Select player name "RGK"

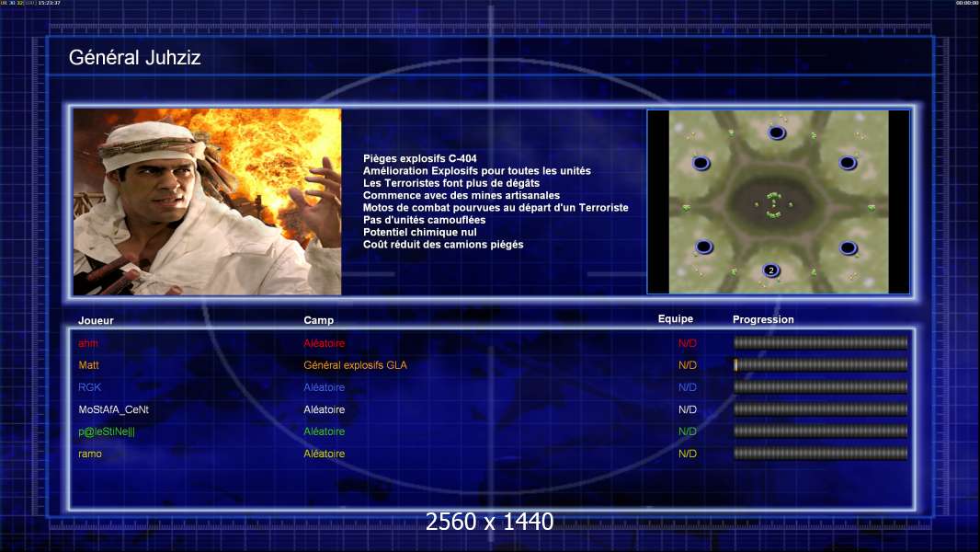(x=89, y=387)
